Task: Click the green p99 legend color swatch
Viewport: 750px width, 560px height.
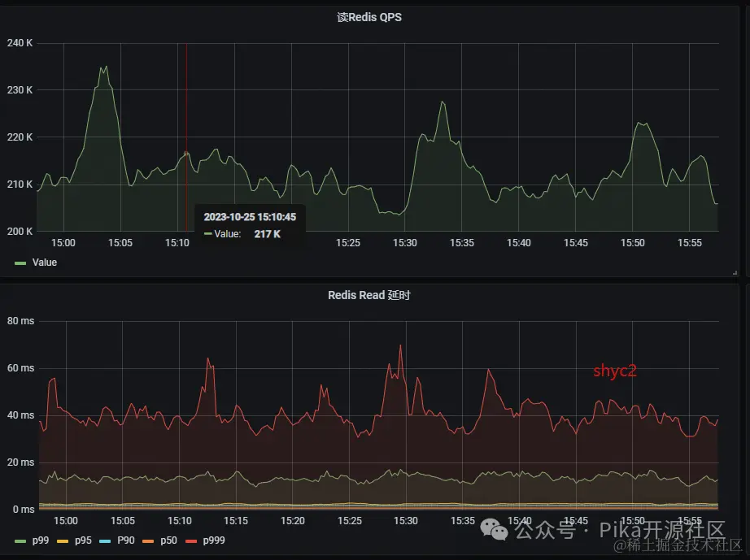Action: pos(20,541)
